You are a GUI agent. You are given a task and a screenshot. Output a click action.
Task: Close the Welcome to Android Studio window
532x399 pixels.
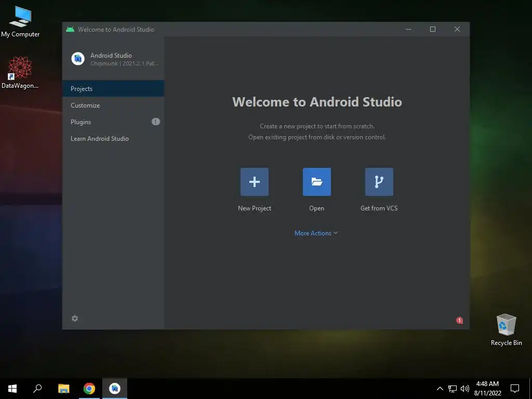point(457,29)
